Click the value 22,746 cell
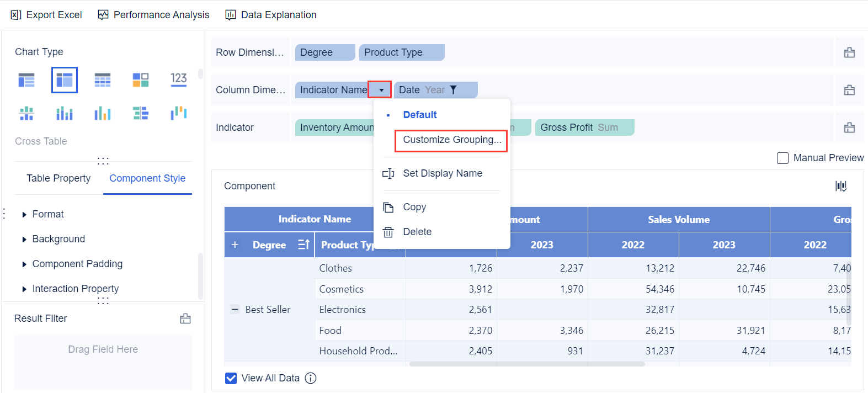This screenshot has height=393, width=868. click(x=725, y=268)
